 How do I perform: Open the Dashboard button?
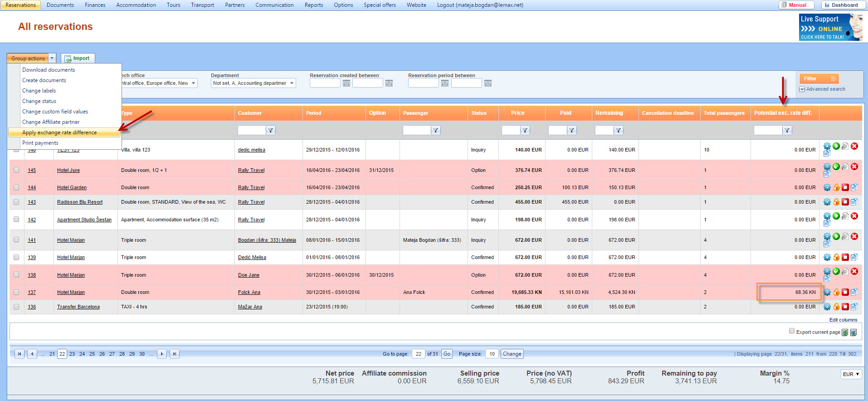click(843, 5)
